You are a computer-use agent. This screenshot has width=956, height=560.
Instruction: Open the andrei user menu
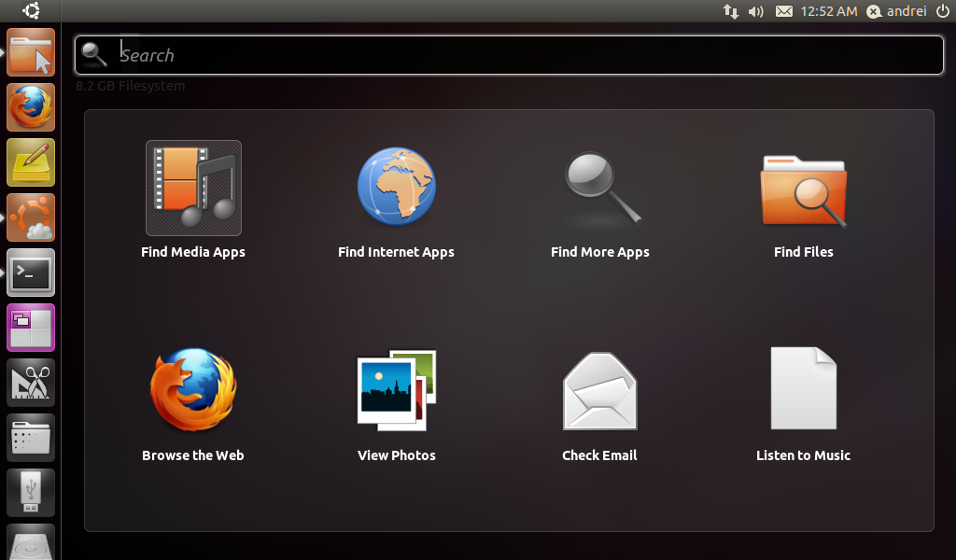[897, 11]
